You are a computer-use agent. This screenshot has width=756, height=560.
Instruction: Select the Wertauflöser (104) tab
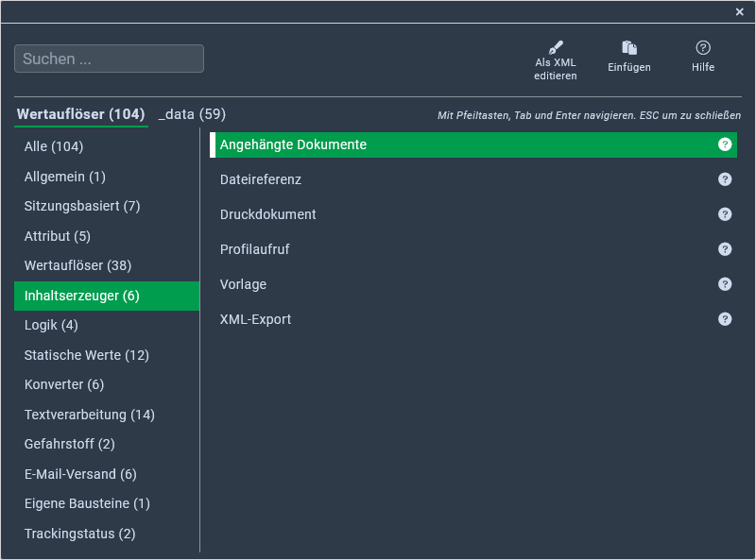pos(81,114)
